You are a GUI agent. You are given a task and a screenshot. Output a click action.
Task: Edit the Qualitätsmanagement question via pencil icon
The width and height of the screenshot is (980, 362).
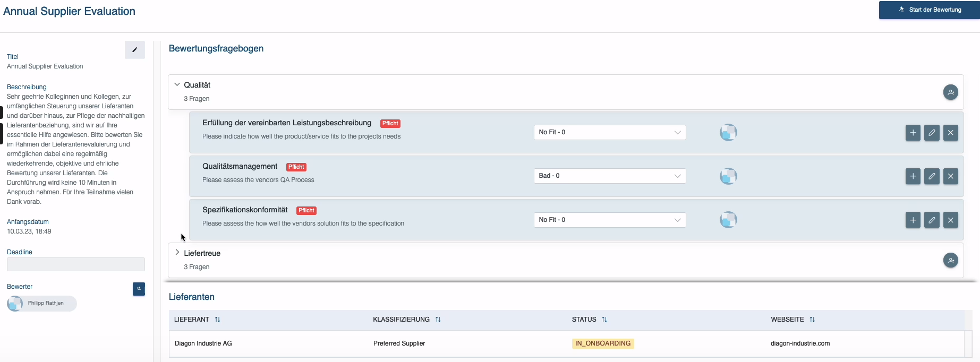932,176
